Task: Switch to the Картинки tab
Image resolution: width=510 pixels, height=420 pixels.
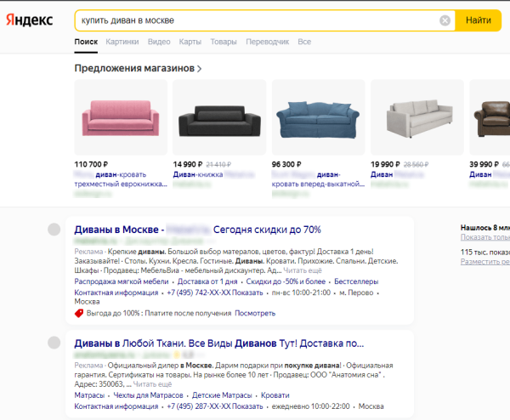Action: click(x=122, y=42)
